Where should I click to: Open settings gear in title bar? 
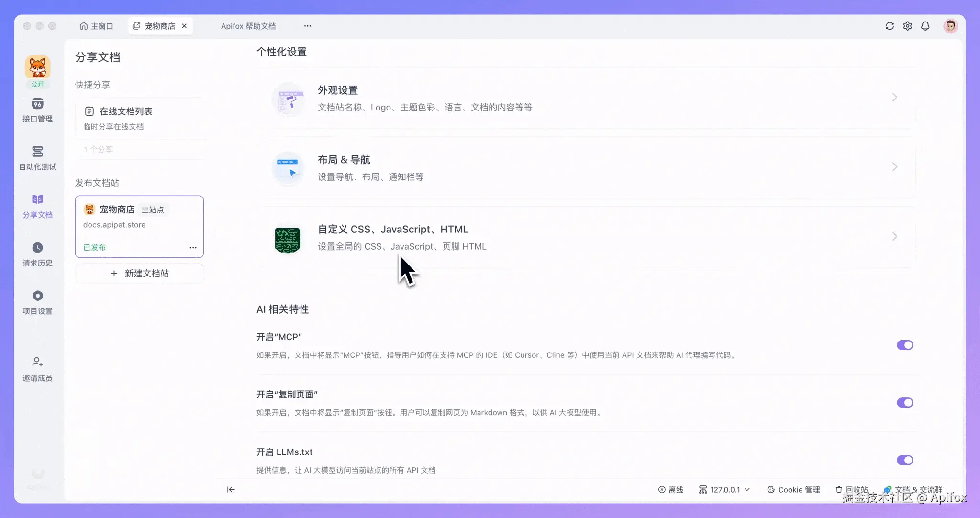pos(907,26)
